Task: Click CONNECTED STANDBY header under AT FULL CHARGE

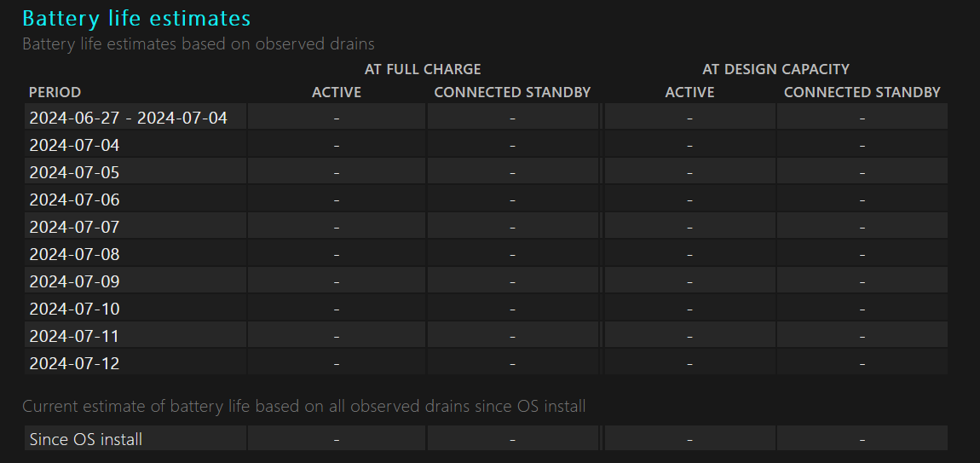Action: (x=512, y=92)
